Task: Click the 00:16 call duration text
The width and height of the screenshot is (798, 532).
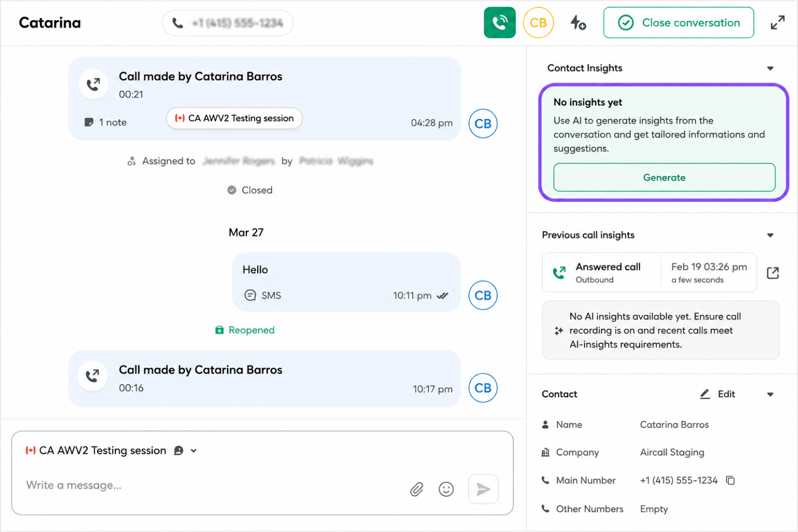Action: click(x=131, y=388)
